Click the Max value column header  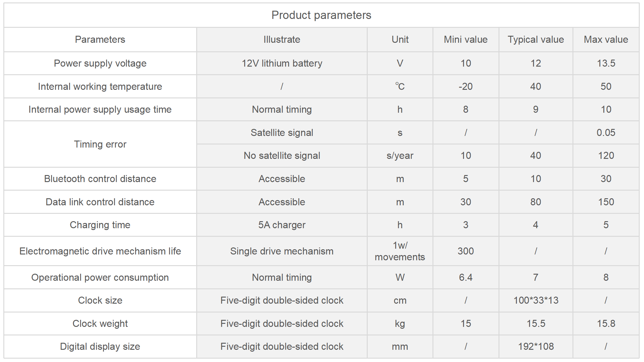pos(606,39)
